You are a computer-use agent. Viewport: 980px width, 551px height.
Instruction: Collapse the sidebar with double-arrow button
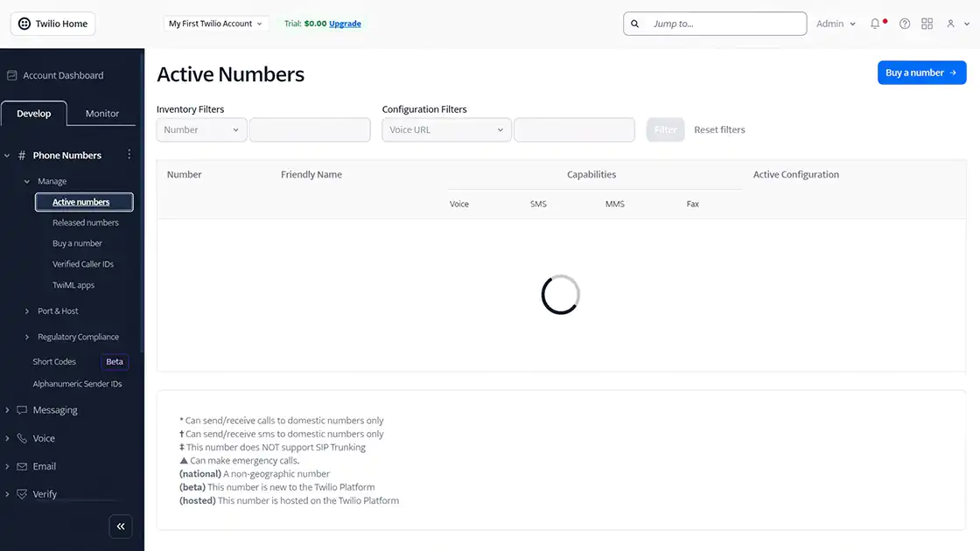coord(121,527)
